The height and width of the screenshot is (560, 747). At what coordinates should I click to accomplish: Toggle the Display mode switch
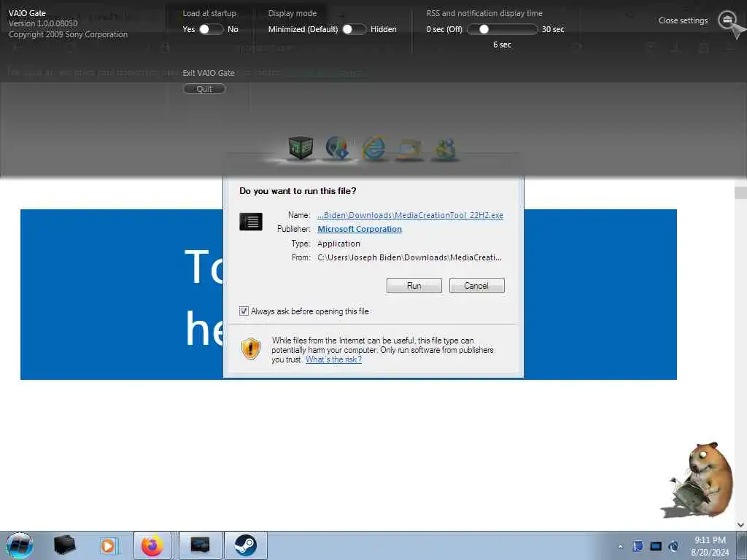pos(355,29)
